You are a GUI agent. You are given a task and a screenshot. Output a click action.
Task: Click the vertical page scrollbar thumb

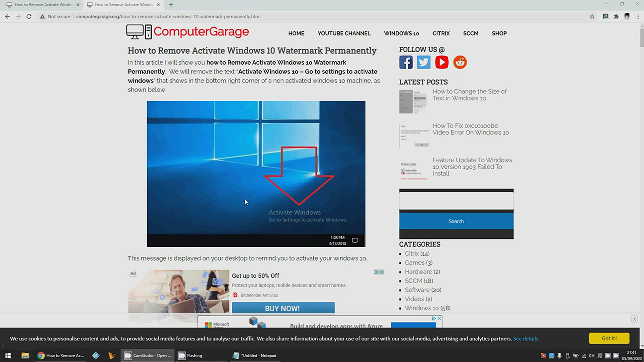[x=642, y=38]
